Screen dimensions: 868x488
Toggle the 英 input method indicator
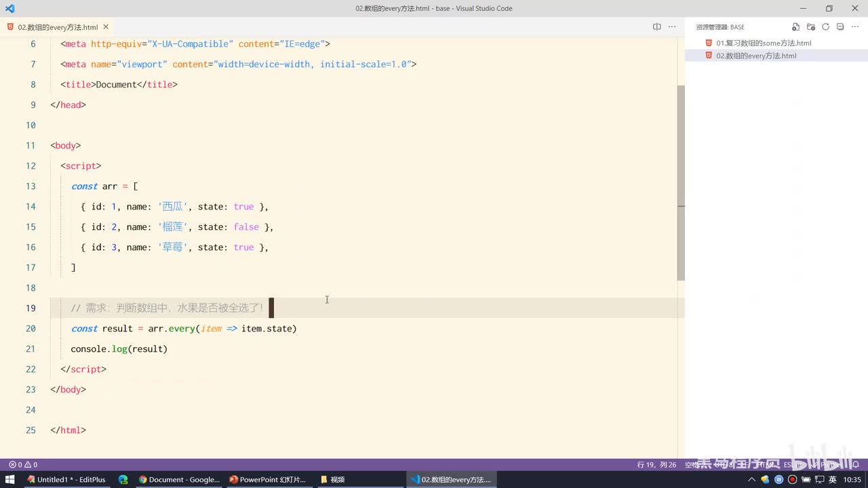(832, 479)
